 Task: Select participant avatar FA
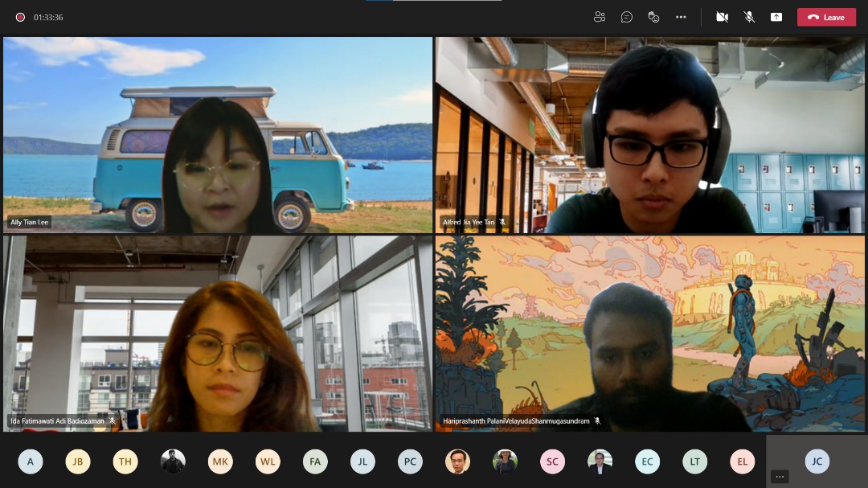315,461
